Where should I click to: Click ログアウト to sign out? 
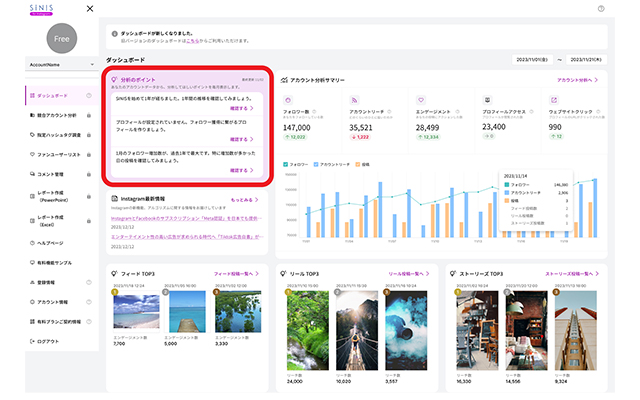coord(45,341)
